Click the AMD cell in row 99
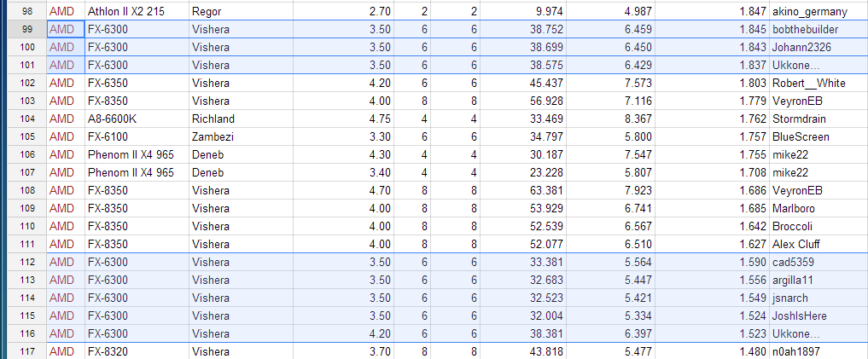Viewport: 868px width, 359px height. click(66, 29)
